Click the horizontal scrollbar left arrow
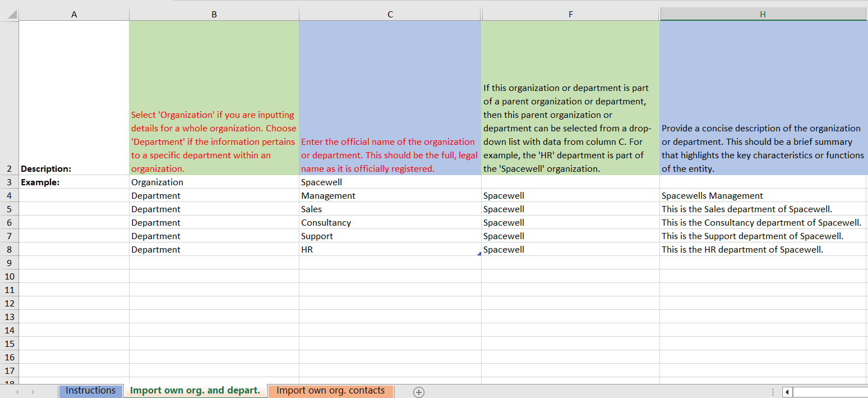Image resolution: width=868 pixels, height=398 pixels. (x=787, y=392)
